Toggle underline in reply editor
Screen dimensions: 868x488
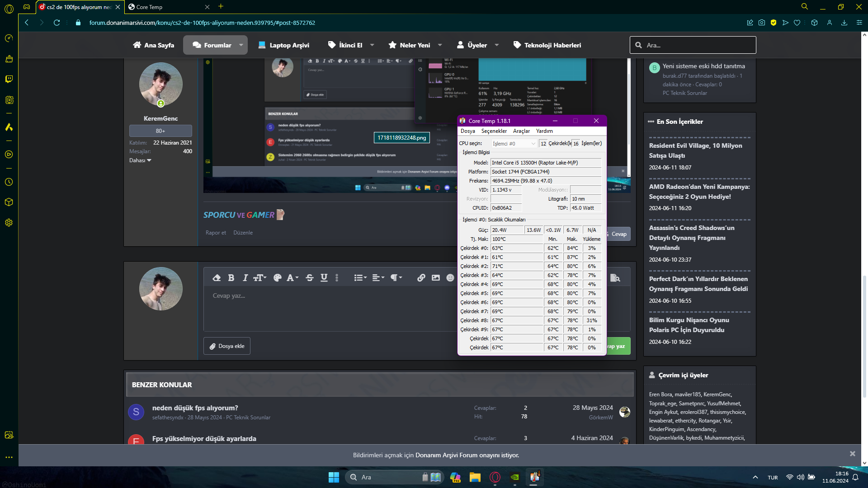[x=324, y=277]
